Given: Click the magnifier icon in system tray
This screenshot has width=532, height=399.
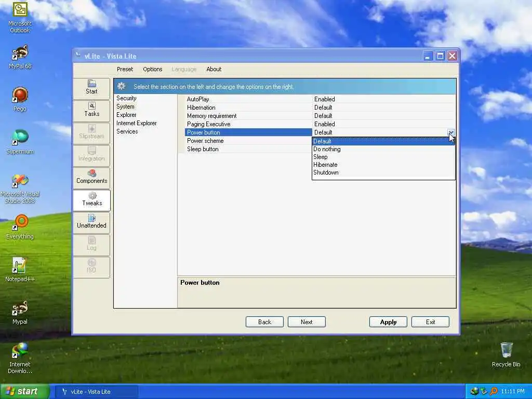Looking at the screenshot, I should point(494,391).
